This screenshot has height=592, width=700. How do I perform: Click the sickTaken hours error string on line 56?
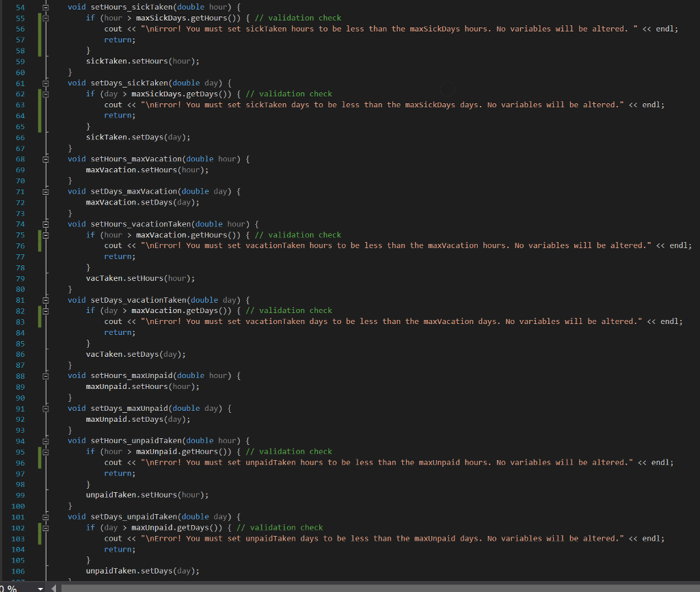389,29
